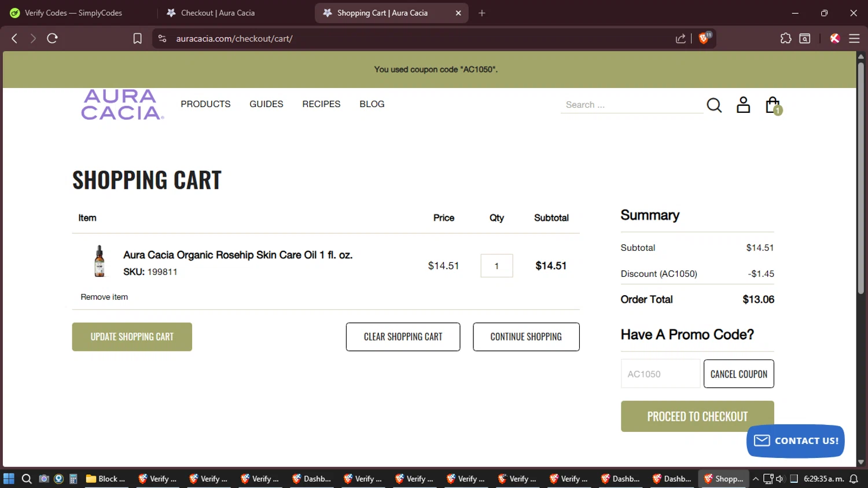Viewport: 868px width, 488px height.
Task: Click the taskbar clock 6:29:35 a.m.
Action: tap(823, 479)
